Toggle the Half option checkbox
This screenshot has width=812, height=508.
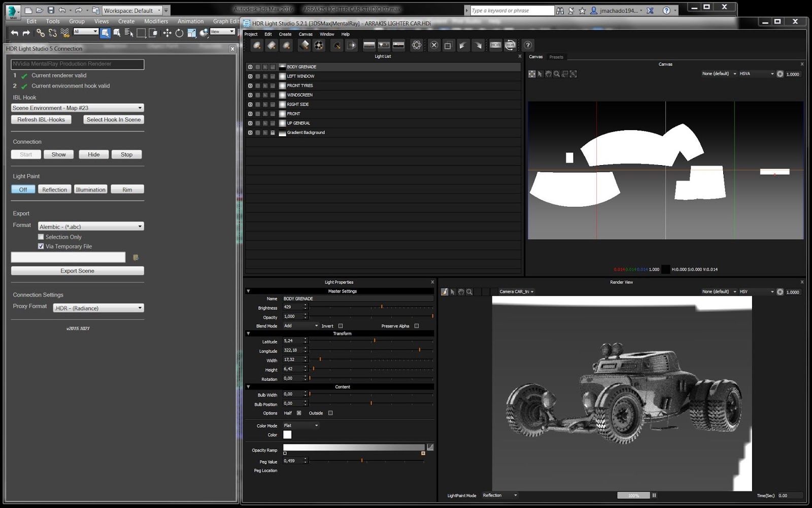(x=299, y=413)
